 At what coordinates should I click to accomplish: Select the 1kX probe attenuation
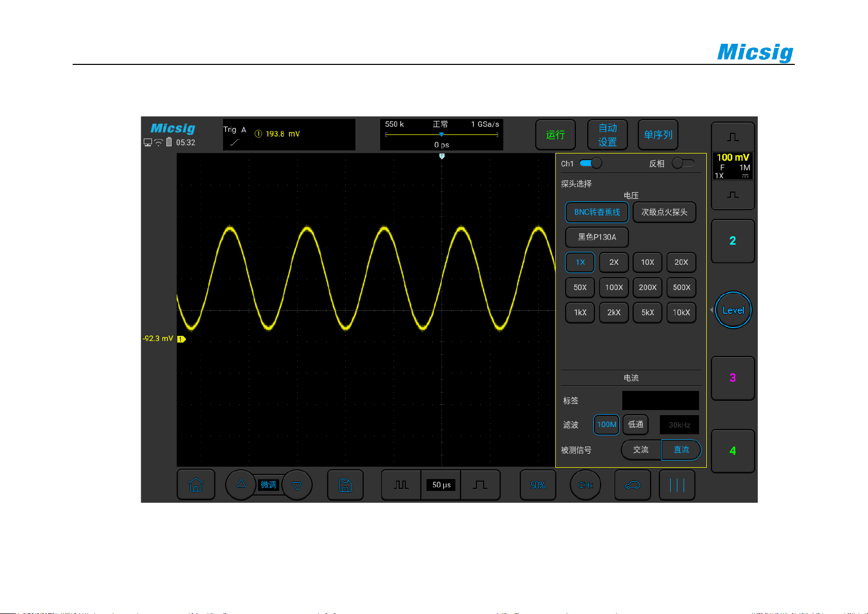click(x=580, y=313)
